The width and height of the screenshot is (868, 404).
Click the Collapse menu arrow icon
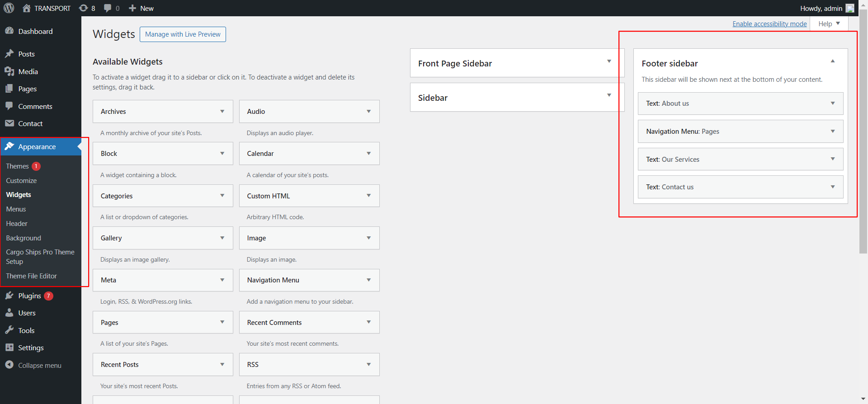tap(9, 365)
